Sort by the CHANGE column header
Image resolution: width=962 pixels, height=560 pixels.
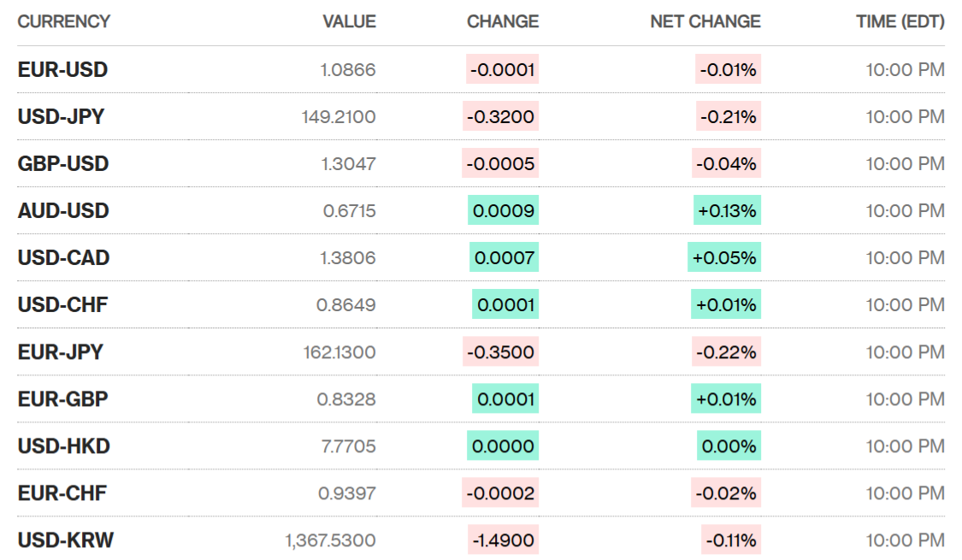pyautogui.click(x=503, y=22)
